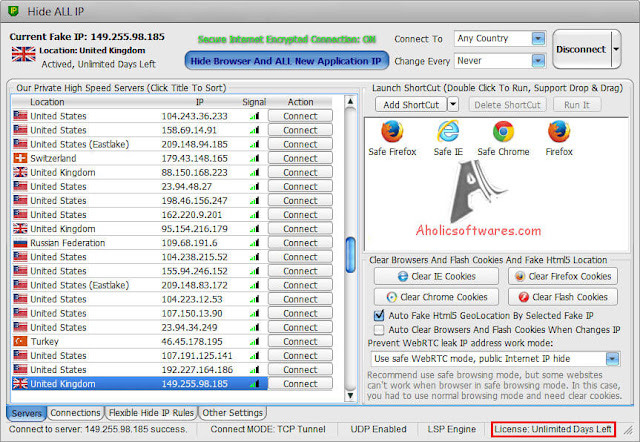Screen dimensions: 640x442
Task: Connect to server 23.94.48.27
Action: click(x=300, y=187)
